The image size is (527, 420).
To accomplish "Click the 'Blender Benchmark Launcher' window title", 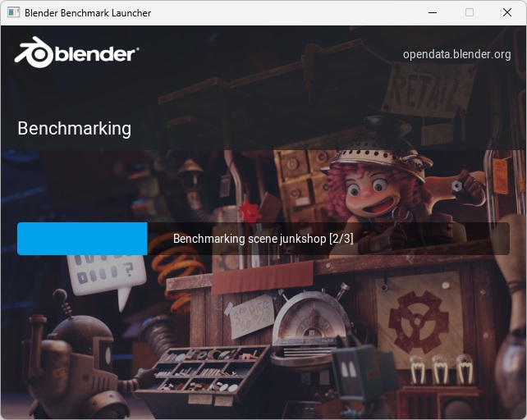I will pyautogui.click(x=88, y=13).
